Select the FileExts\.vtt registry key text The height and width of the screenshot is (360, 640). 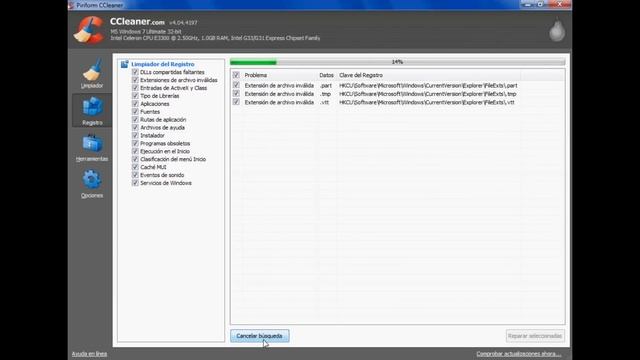click(x=427, y=102)
